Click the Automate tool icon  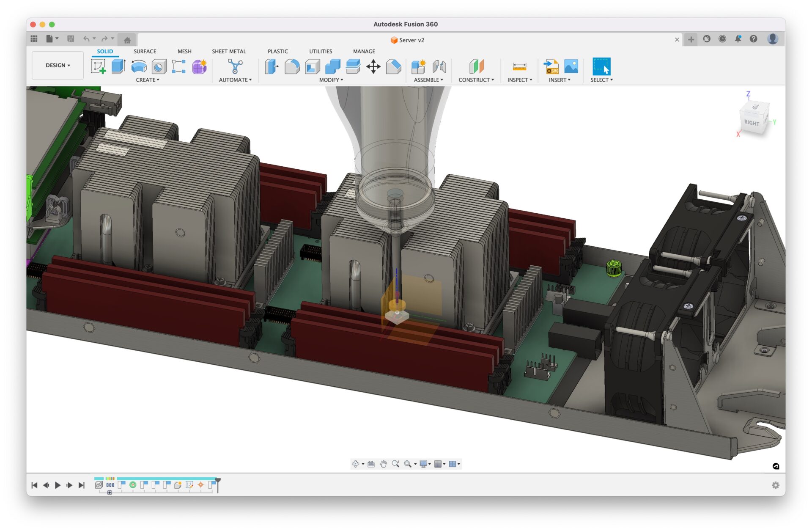235,66
